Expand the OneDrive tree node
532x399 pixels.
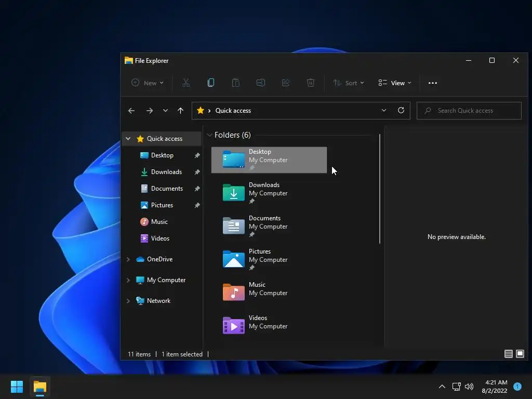tap(128, 259)
